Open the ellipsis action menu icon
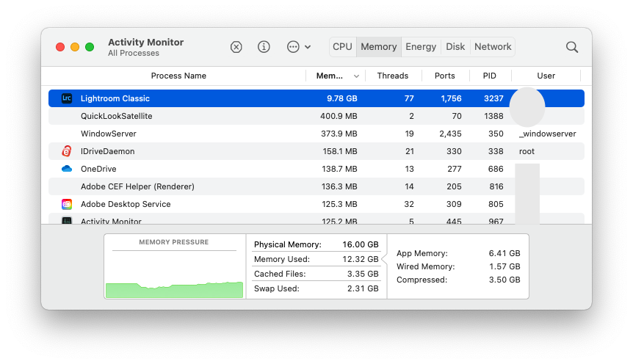 coord(293,47)
